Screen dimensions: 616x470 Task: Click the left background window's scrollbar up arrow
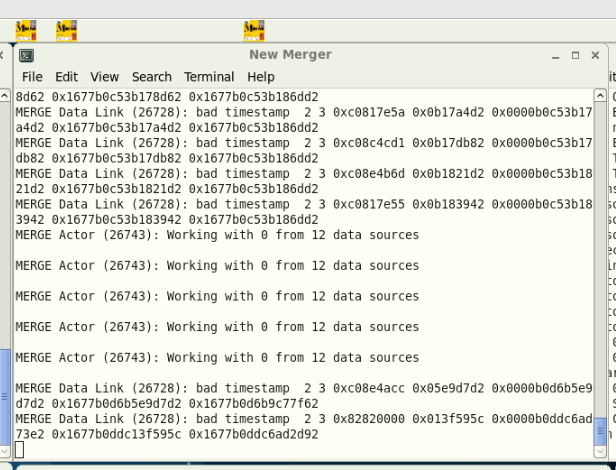tap(5, 95)
